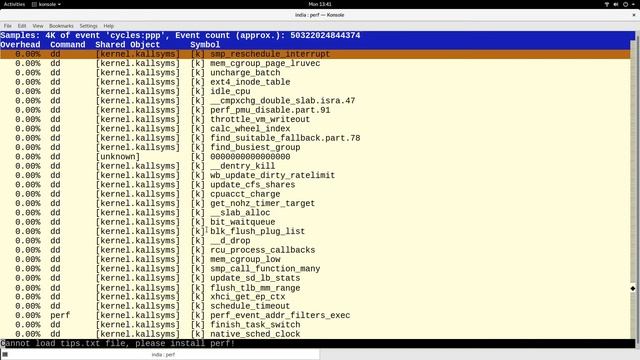Open the clock showing Mon 13:41
Image resolution: width=640 pixels, height=360 pixels.
(x=320, y=4)
